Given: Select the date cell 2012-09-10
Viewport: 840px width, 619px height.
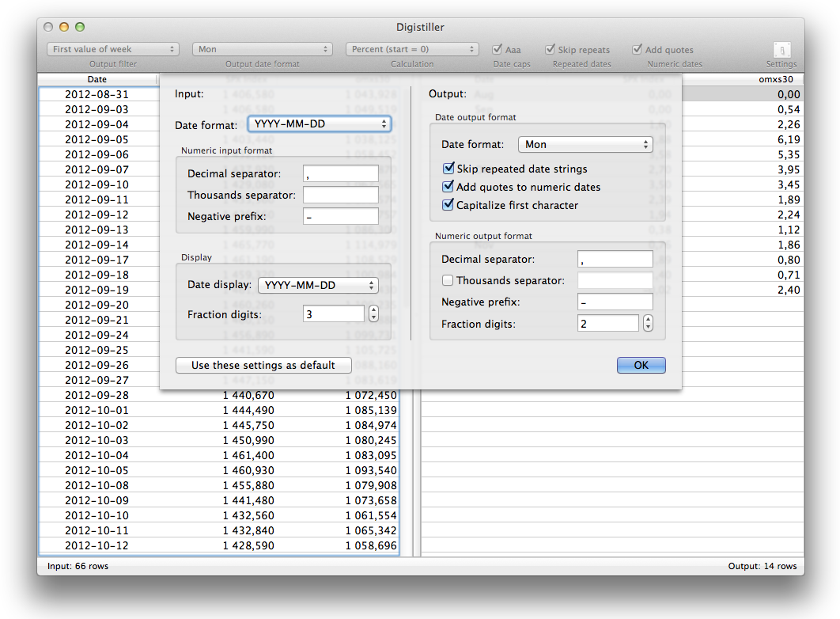Looking at the screenshot, I should point(97,184).
